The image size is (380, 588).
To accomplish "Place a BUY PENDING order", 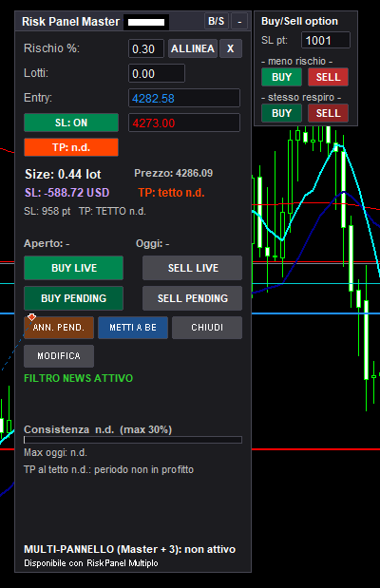I will tap(73, 298).
